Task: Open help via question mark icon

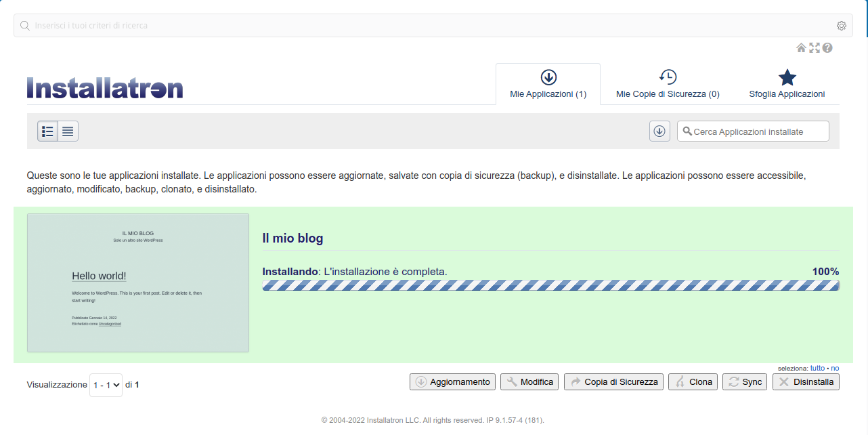Action: coord(827,48)
